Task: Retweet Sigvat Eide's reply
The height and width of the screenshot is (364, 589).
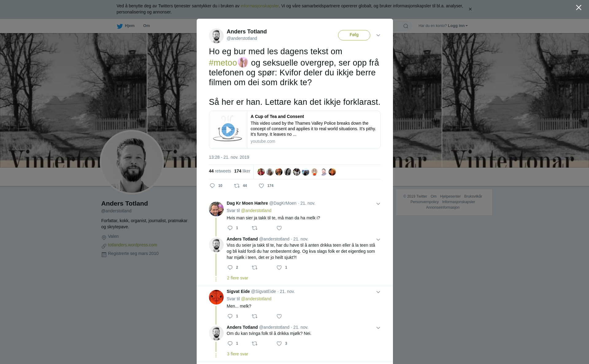Action: (x=255, y=316)
